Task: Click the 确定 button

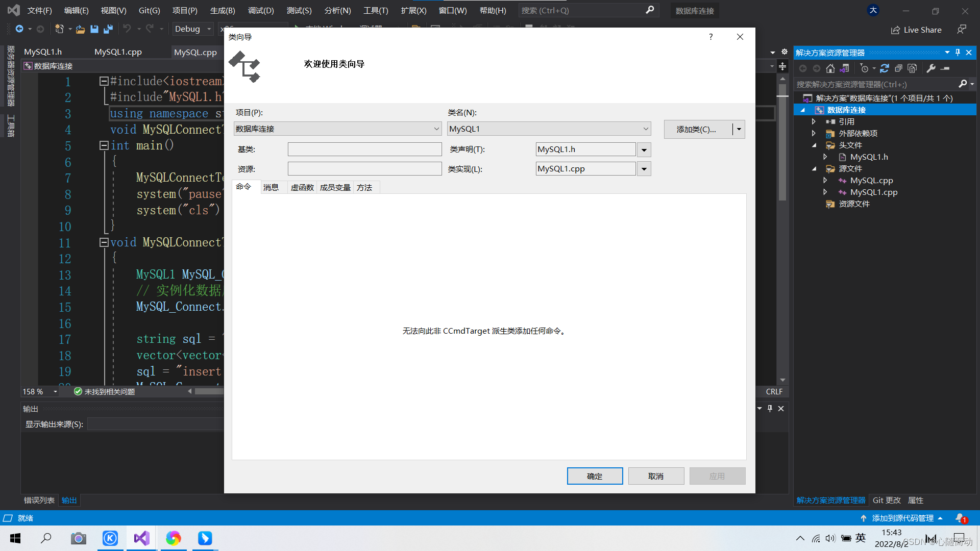Action: pyautogui.click(x=595, y=476)
